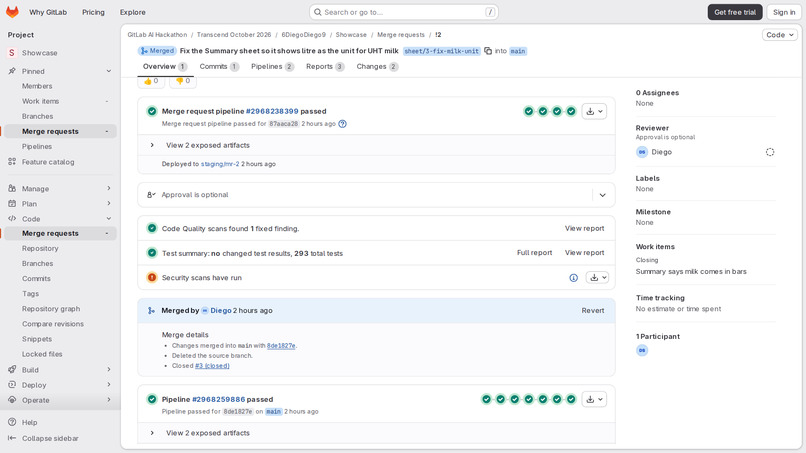Click the Collapse sidebar arrow icon

click(12, 438)
